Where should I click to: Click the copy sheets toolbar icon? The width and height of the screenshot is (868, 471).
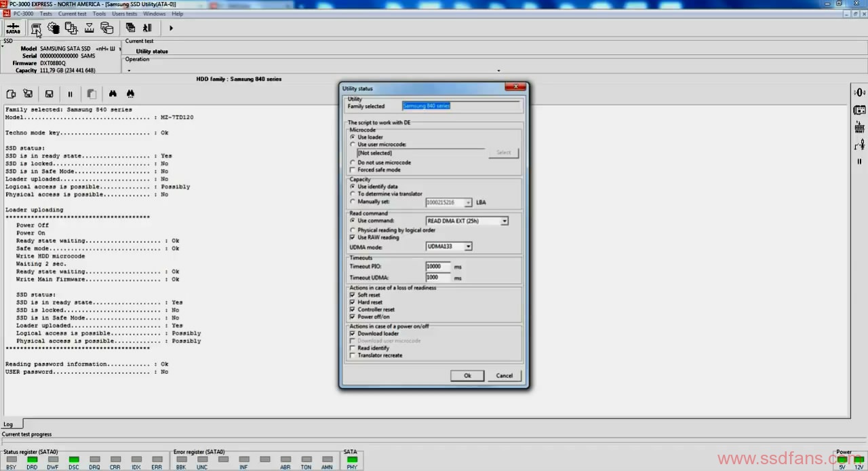coord(71,28)
